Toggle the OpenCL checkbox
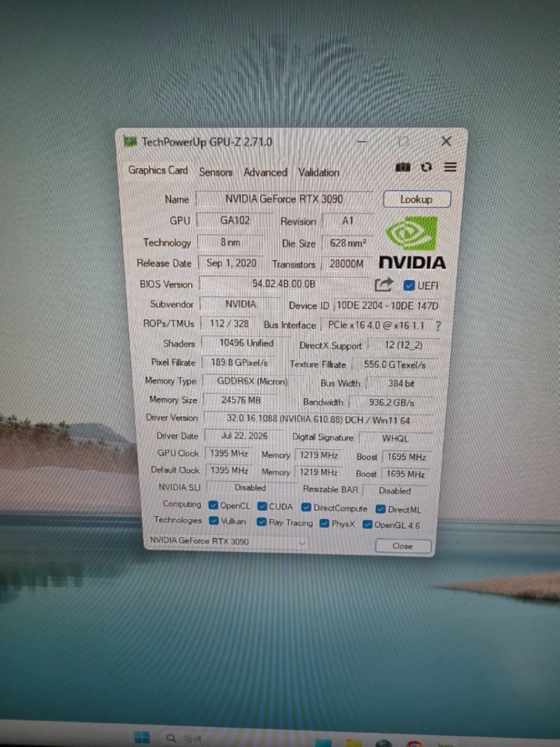Image resolution: width=560 pixels, height=747 pixels. [214, 506]
